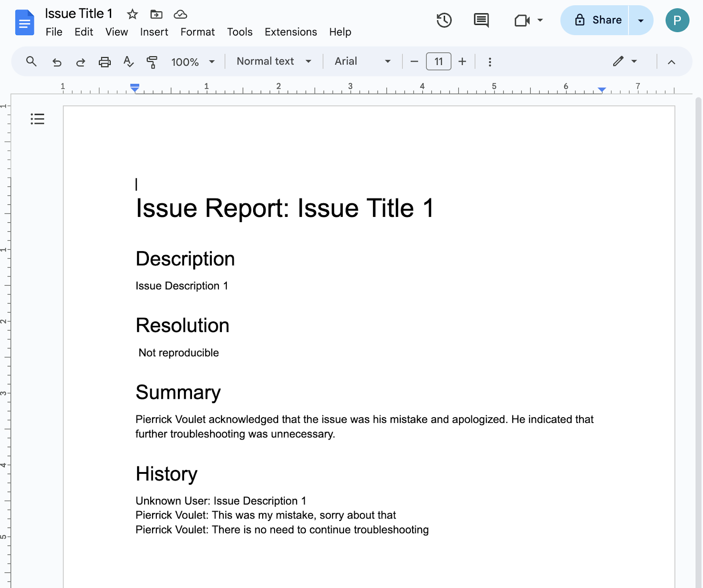This screenshot has height=588, width=703.
Task: Star the Issue Title 1 document
Action: [132, 14]
